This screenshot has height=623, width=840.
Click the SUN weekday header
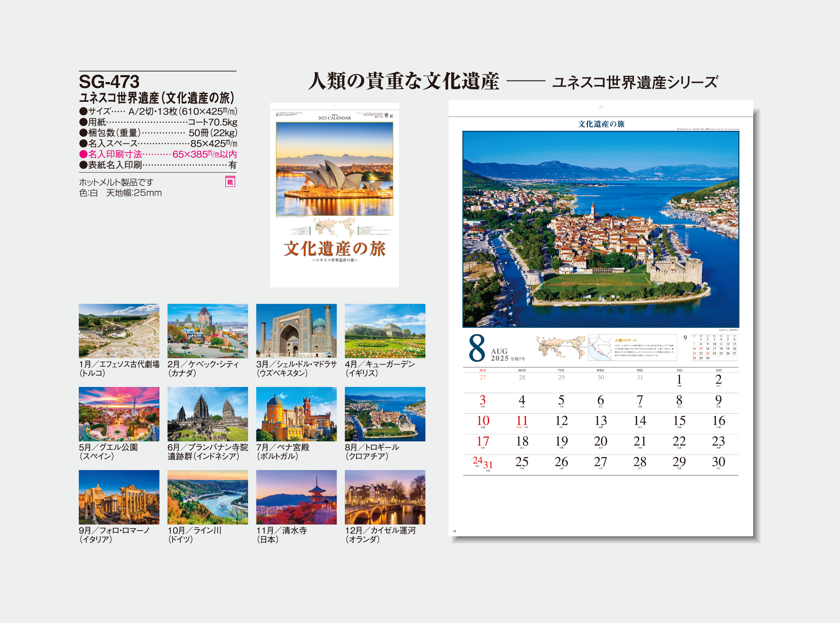coord(482,370)
